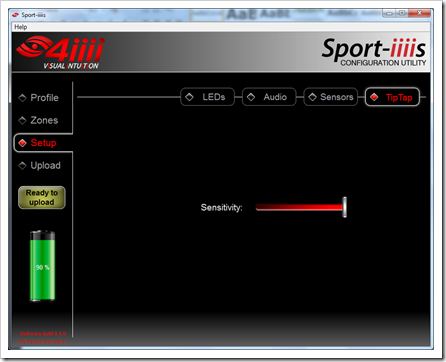
Task: Click the red diamond in TipTap tab
Action: coord(374,97)
